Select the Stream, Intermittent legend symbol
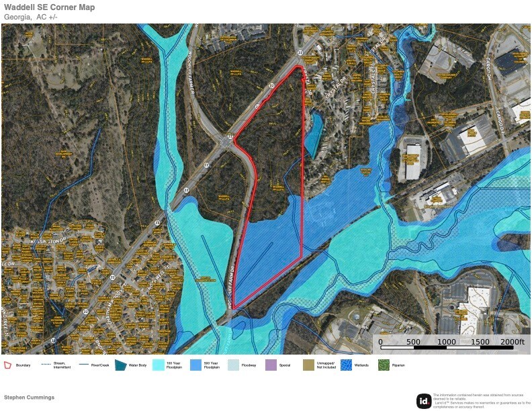The image size is (532, 411). [x=46, y=365]
